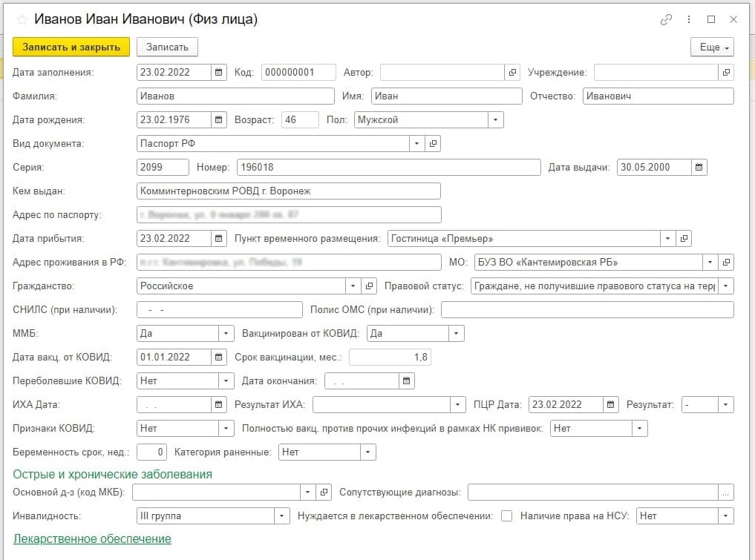Add Иванов Иван Иванович to favorites star

pyautogui.click(x=22, y=20)
